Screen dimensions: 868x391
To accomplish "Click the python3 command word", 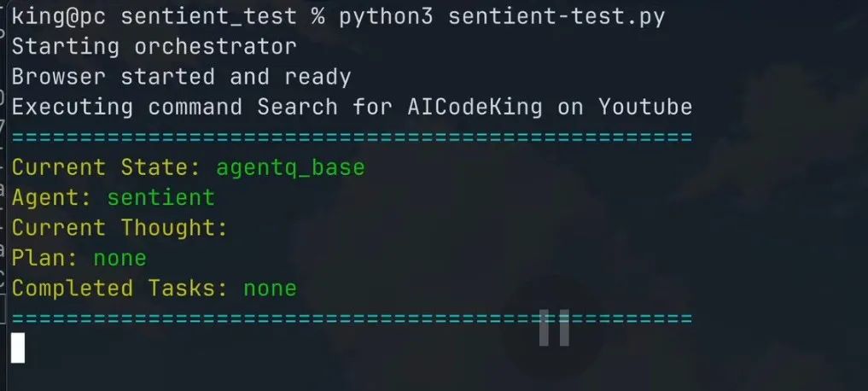I will (x=387, y=16).
